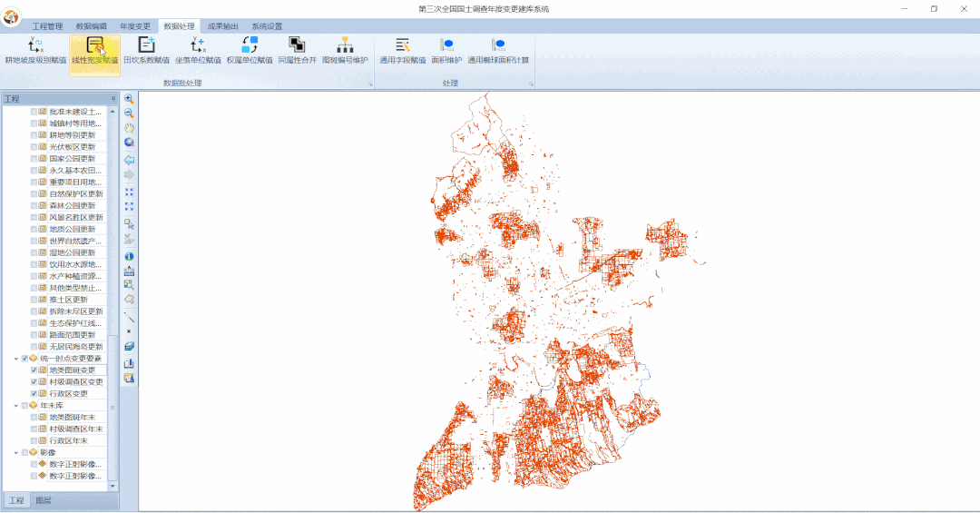Open 数据批处理 group dialog launcher
Screen dimensions: 980x513
pyautogui.click(x=370, y=84)
